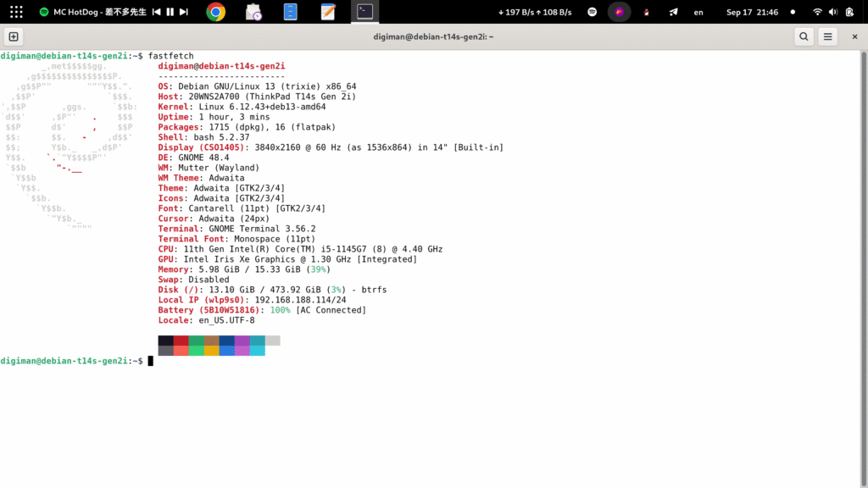The height and width of the screenshot is (488, 868).
Task: Open the GNOME app grid
Action: 16,12
